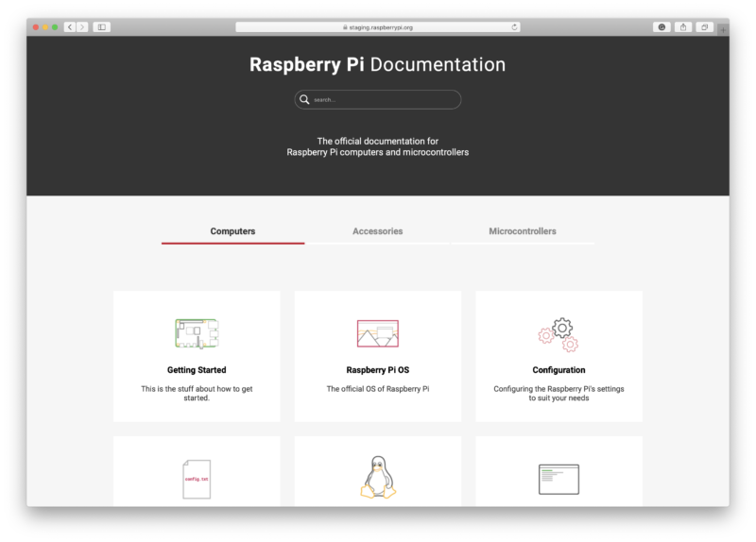
Task: Click the Configuration gears icon
Action: tap(558, 335)
